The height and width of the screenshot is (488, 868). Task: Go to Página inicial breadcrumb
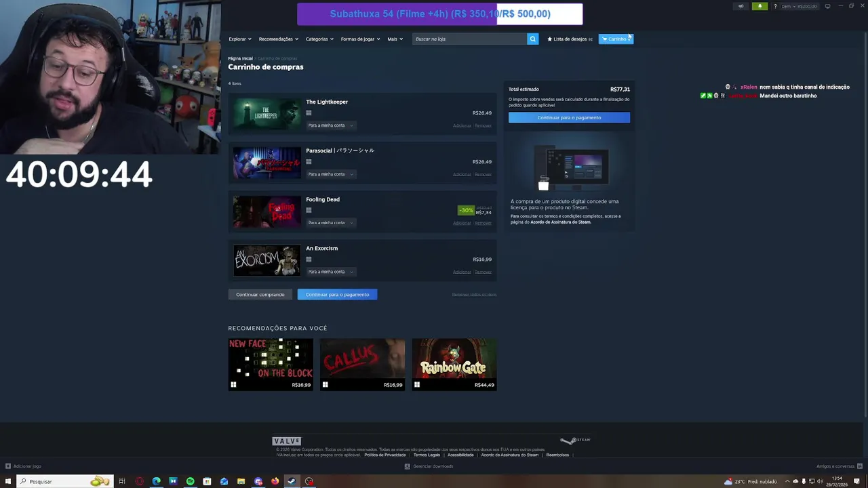point(240,58)
